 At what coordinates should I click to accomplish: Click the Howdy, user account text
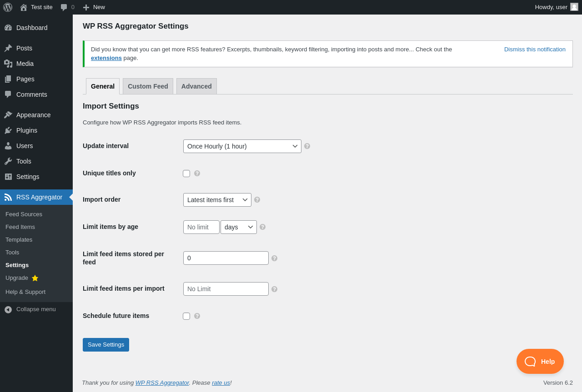(x=551, y=7)
